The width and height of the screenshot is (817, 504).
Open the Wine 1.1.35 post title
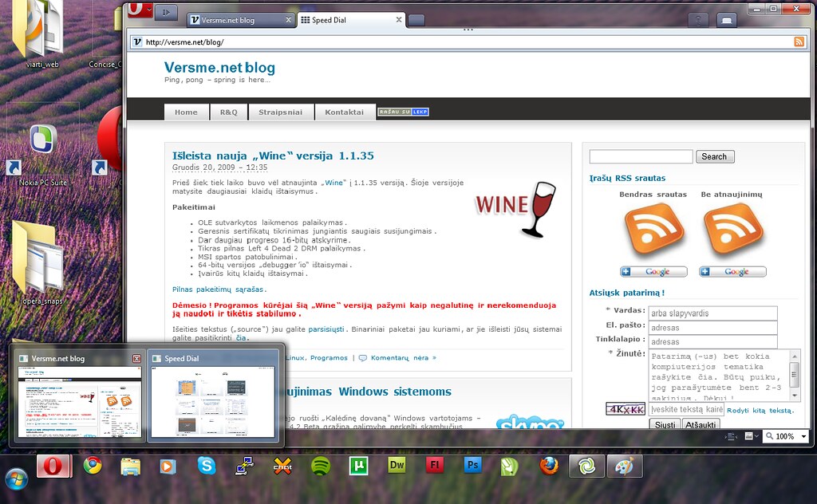273,156
